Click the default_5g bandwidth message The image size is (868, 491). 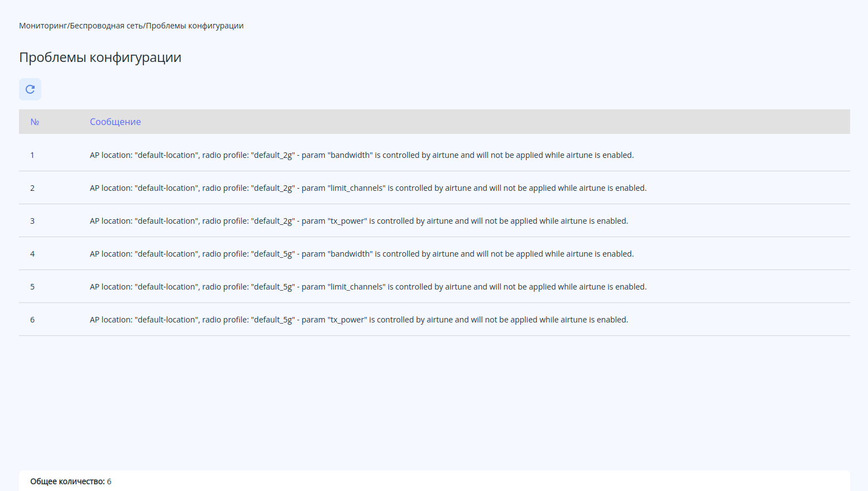point(361,254)
